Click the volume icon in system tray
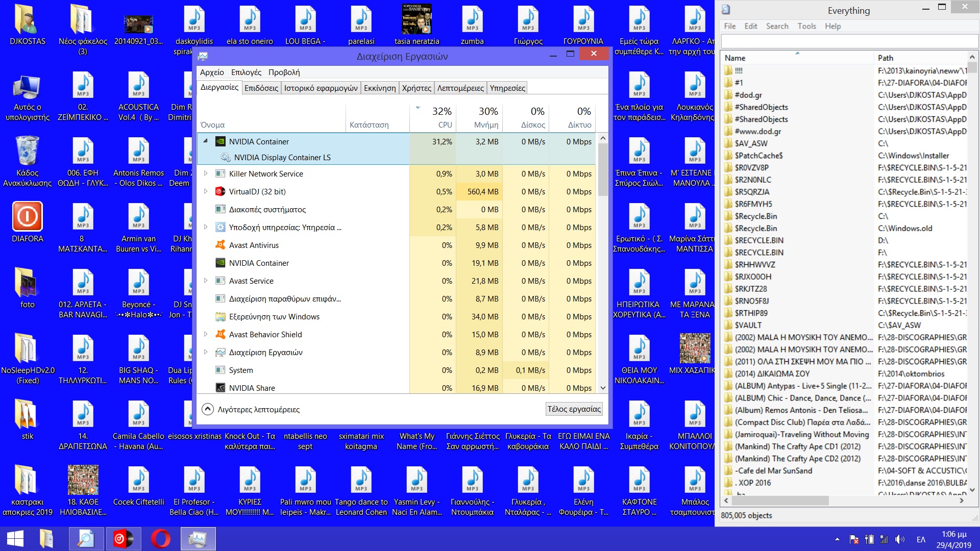The height and width of the screenshot is (551, 980). (x=899, y=539)
